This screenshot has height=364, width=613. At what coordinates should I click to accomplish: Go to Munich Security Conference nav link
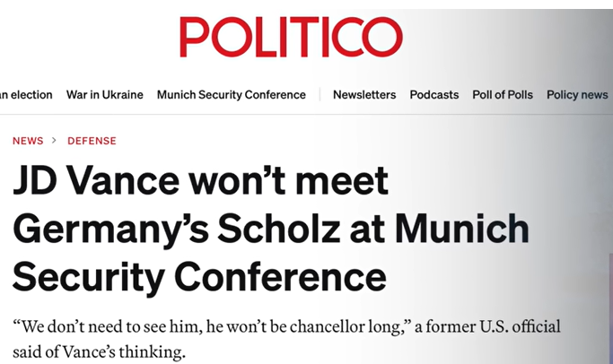click(x=231, y=95)
